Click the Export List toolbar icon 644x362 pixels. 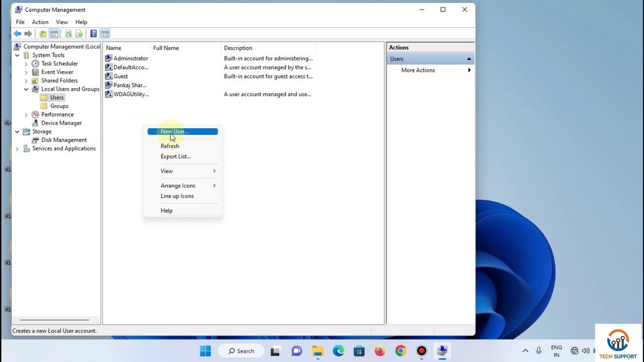[x=79, y=34]
